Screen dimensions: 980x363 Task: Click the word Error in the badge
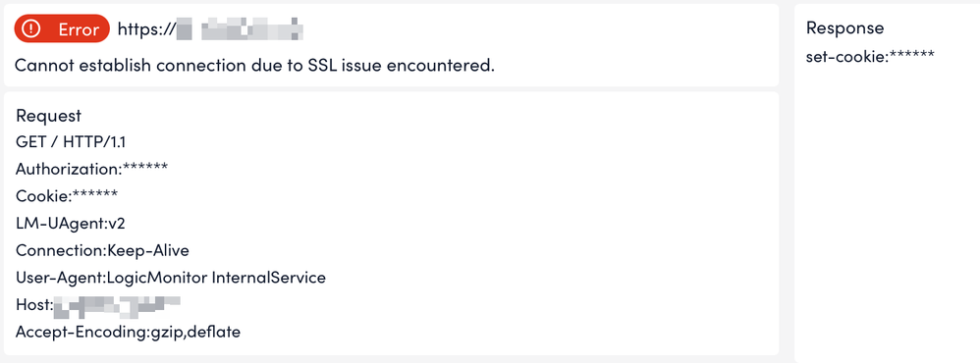tap(79, 29)
